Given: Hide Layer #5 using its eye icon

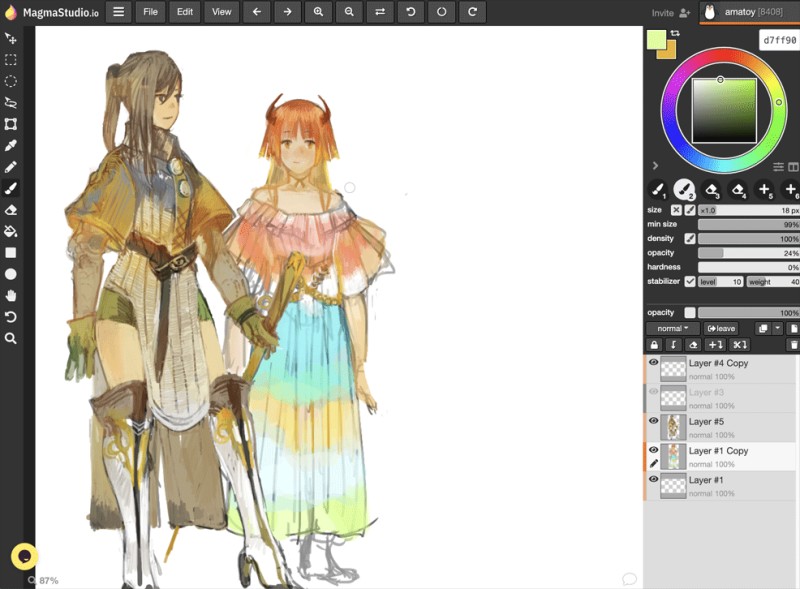Looking at the screenshot, I should click(653, 421).
